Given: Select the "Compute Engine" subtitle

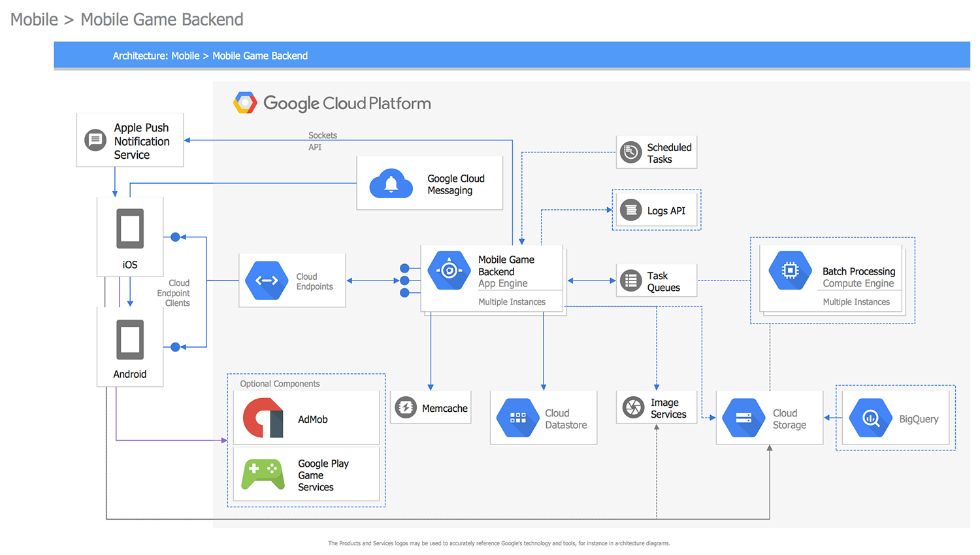Looking at the screenshot, I should (x=858, y=283).
